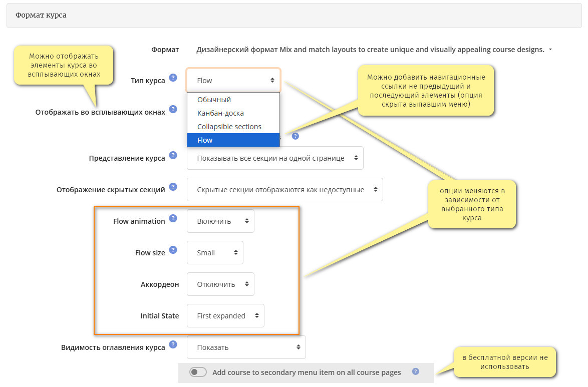Open help for Flow size
Screen dimensions: 588x387
[173, 250]
